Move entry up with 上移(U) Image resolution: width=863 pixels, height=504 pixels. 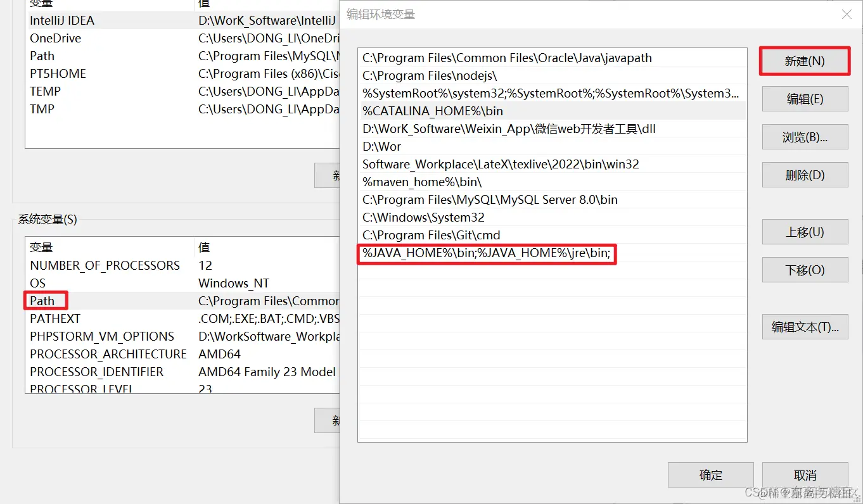805,232
